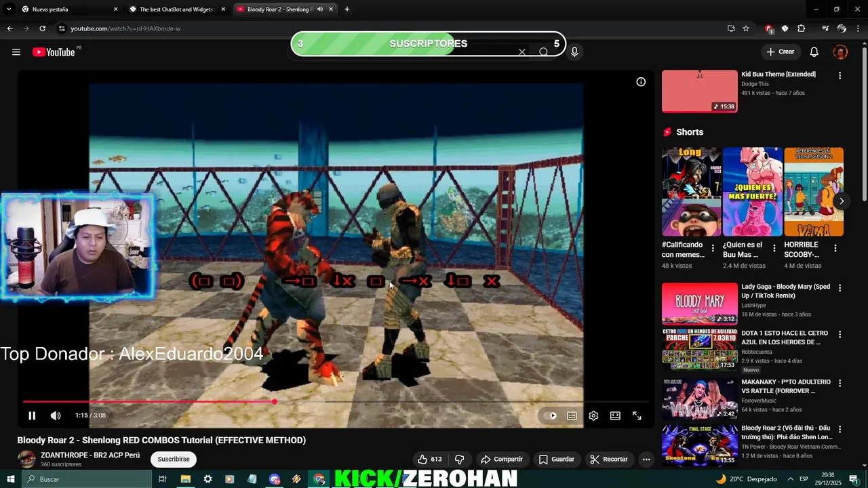Toggle subtitles in the video player
The height and width of the screenshot is (488, 868).
(x=572, y=415)
